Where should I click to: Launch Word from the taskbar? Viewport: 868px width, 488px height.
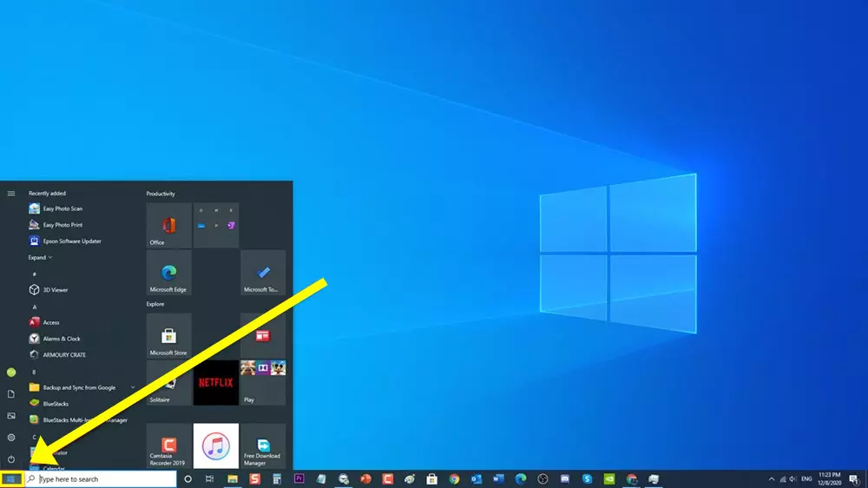pos(498,479)
